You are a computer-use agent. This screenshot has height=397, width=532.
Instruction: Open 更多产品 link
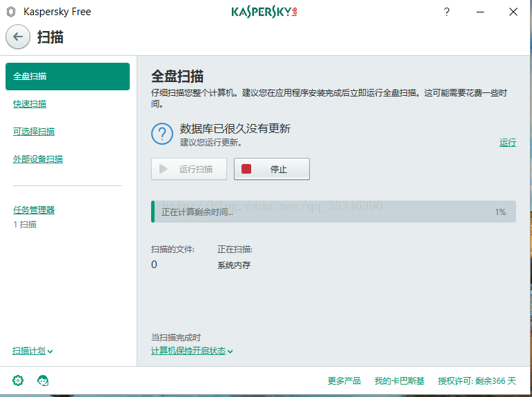click(344, 380)
